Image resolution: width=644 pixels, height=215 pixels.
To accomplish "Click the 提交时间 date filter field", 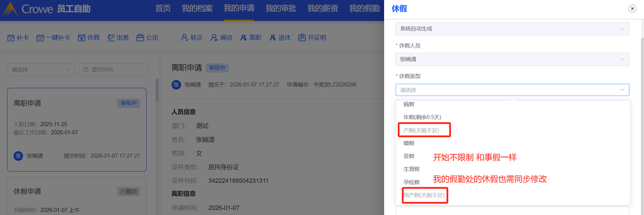I will coord(113,70).
